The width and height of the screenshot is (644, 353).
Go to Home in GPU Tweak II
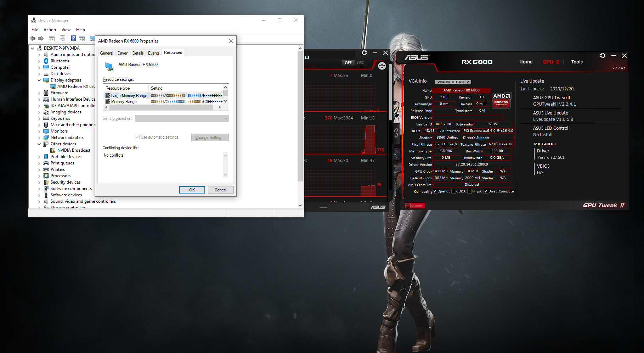526,62
